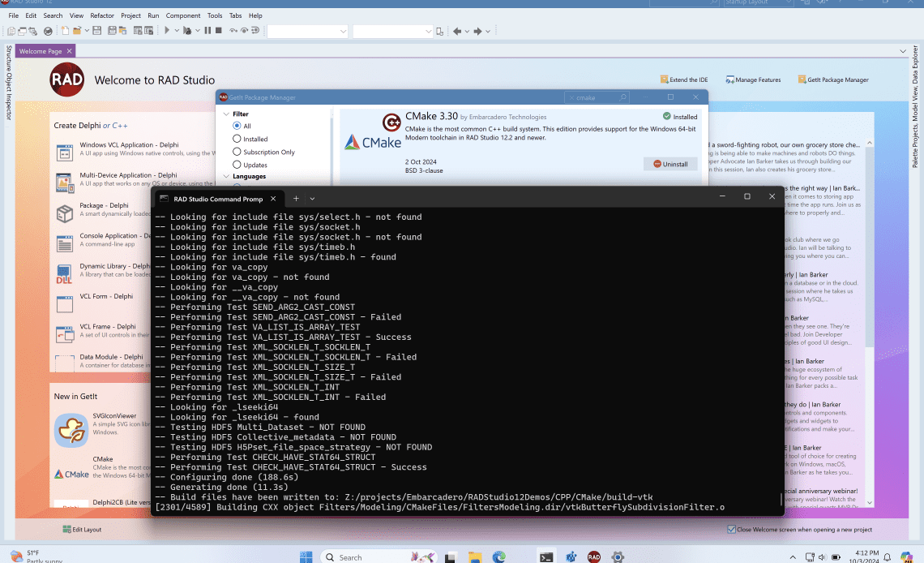Select the RAD Studio Command Prompt tab
Image resolution: width=924 pixels, height=563 pixels.
[x=218, y=199]
